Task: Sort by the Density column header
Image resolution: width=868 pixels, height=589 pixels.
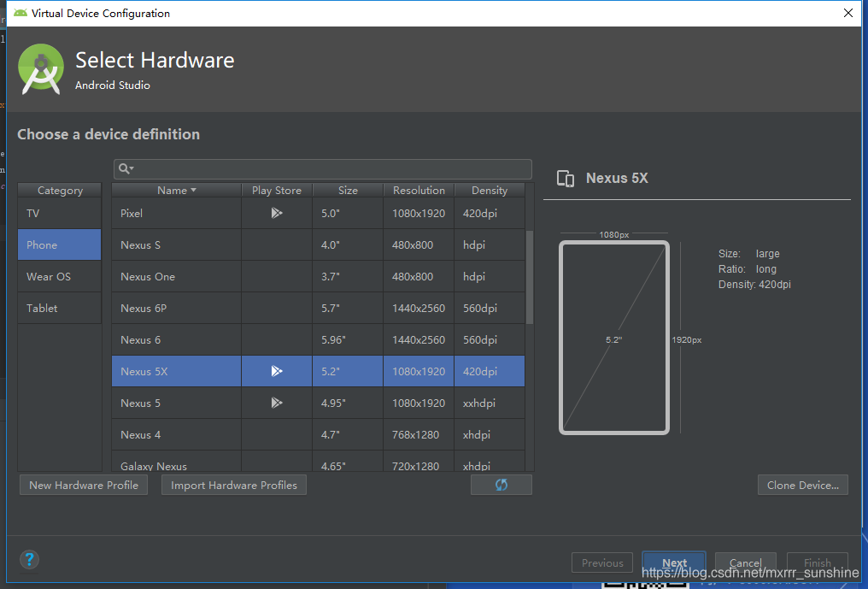Action: tap(490, 190)
